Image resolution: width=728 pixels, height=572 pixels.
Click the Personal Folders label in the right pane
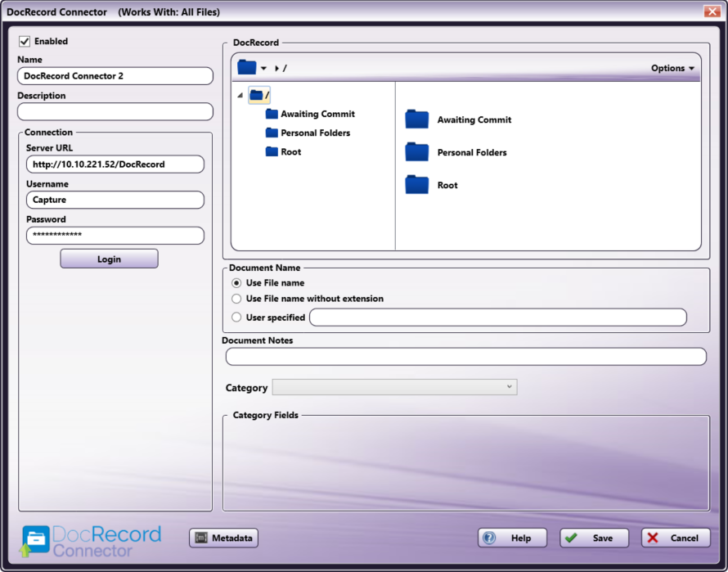pos(472,152)
